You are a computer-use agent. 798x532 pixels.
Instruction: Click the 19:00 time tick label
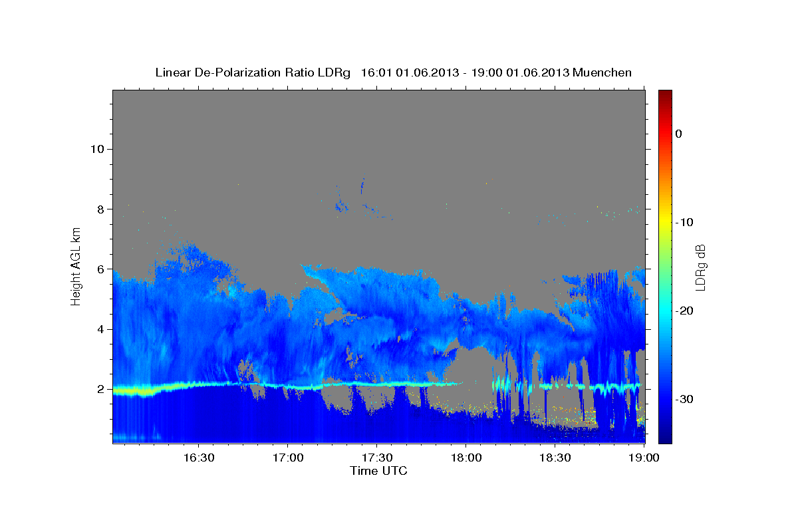(x=644, y=458)
